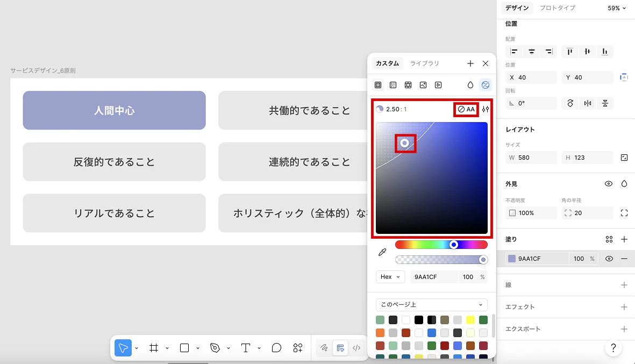This screenshot has height=364, width=635.
Task: Switch to Design mode icon
Action: (x=340, y=348)
